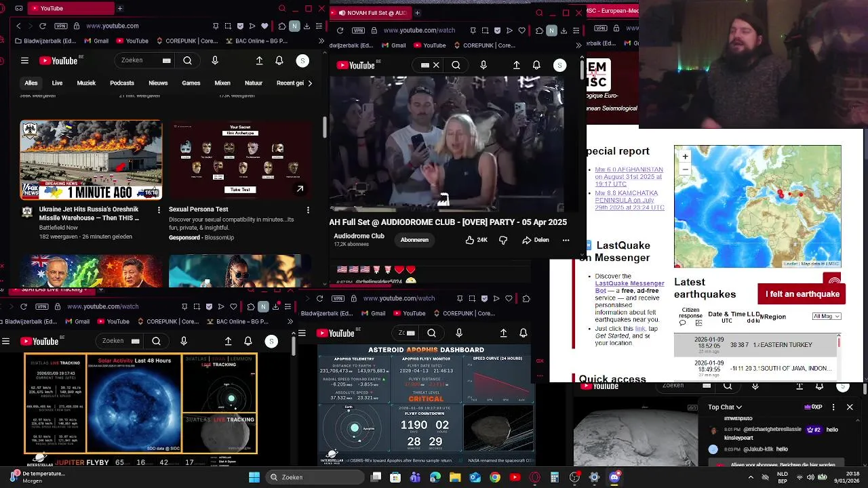Expand bookmarks overflow chevron in NOVAH window
Screen dimensions: 868x488
(578, 45)
